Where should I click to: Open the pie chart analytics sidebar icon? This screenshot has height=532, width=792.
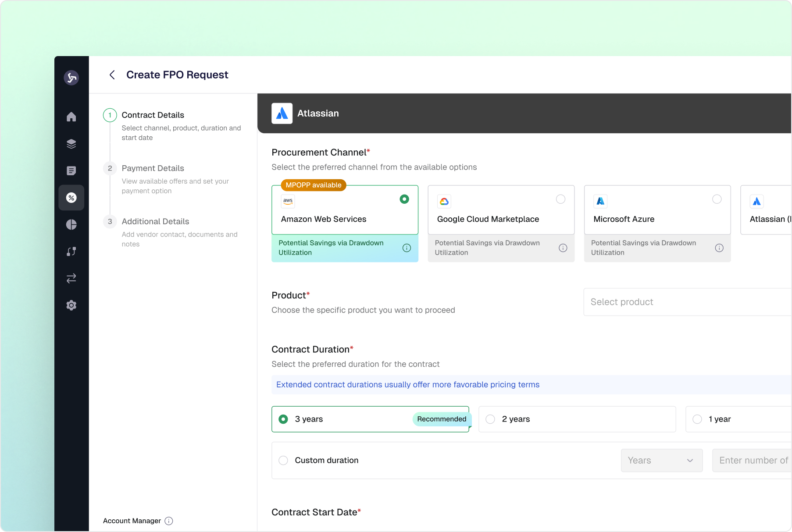point(71,224)
